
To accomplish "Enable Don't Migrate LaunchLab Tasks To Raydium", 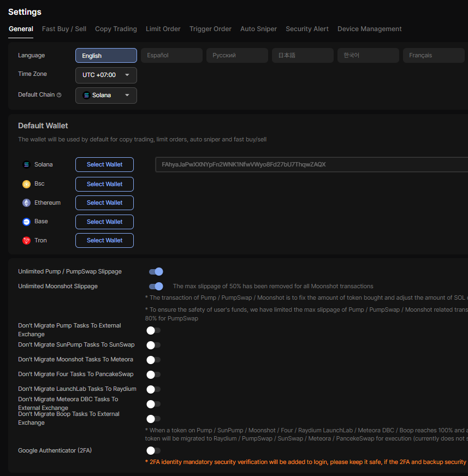I will (x=153, y=389).
